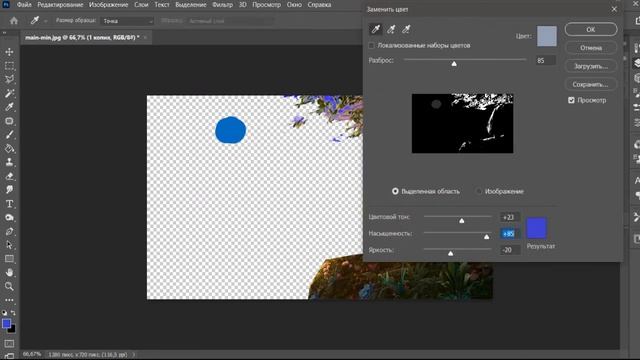
Task: Click the Home icon in options bar
Action: (14, 21)
